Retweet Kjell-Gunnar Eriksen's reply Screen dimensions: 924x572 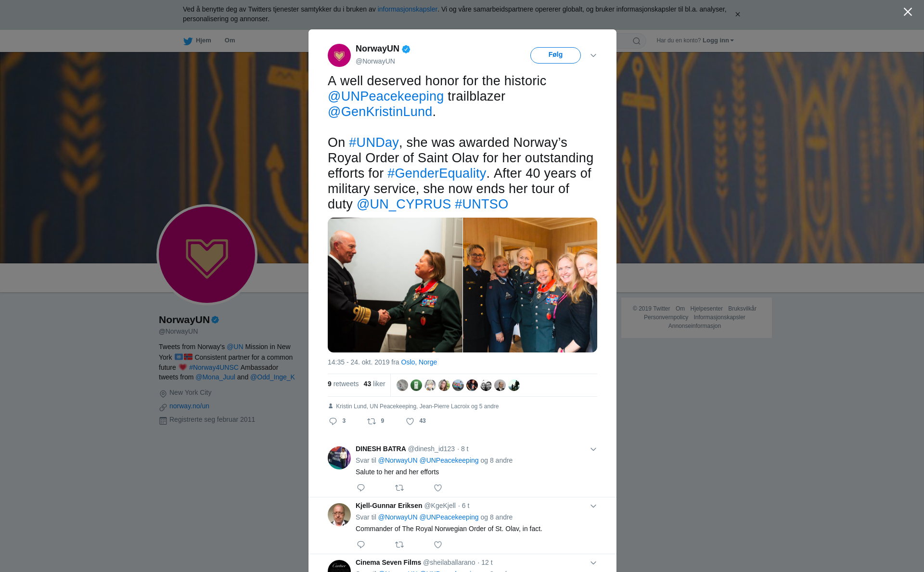click(x=399, y=545)
